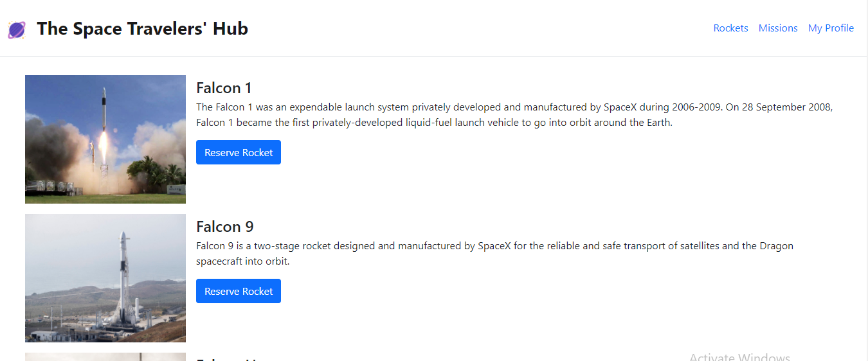This screenshot has height=361, width=868.
Task: Click the cut-off third rocket heading
Action: tap(225, 358)
